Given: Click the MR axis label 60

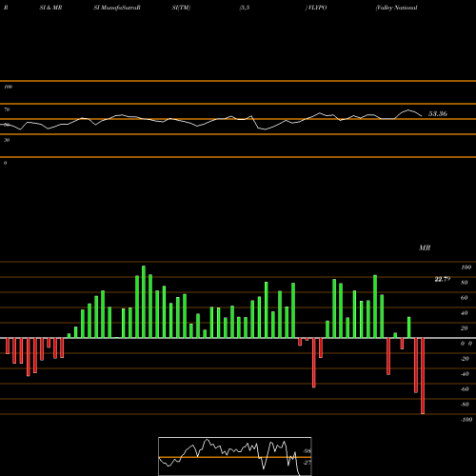Looking at the screenshot, I should [465, 298].
